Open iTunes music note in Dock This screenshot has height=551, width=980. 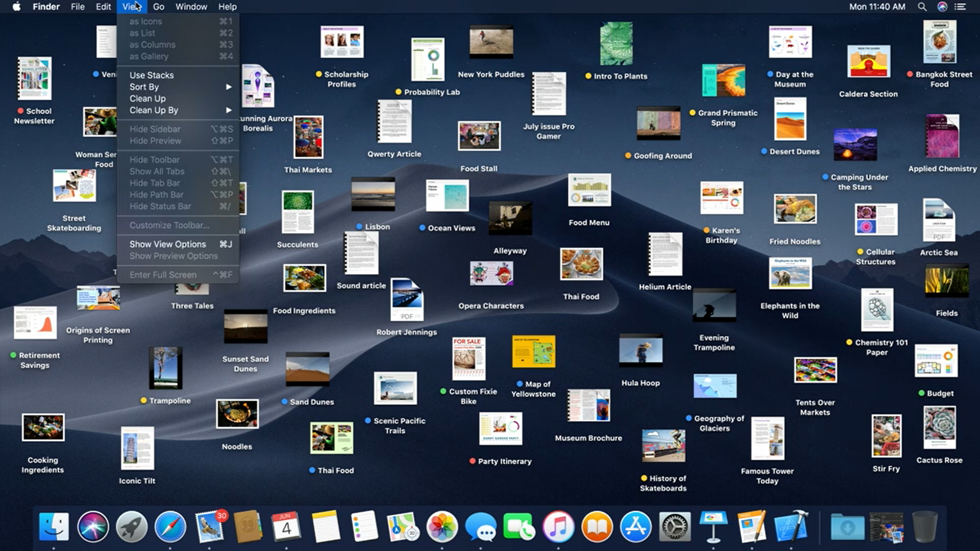[558, 527]
